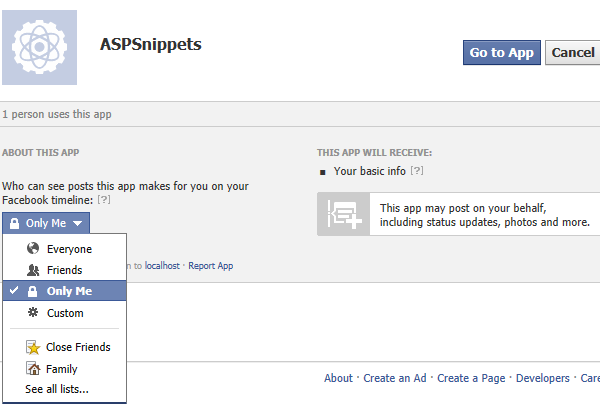Screen dimensions: 600x404
Task: Click See all lists... entry
Action: click(x=57, y=389)
